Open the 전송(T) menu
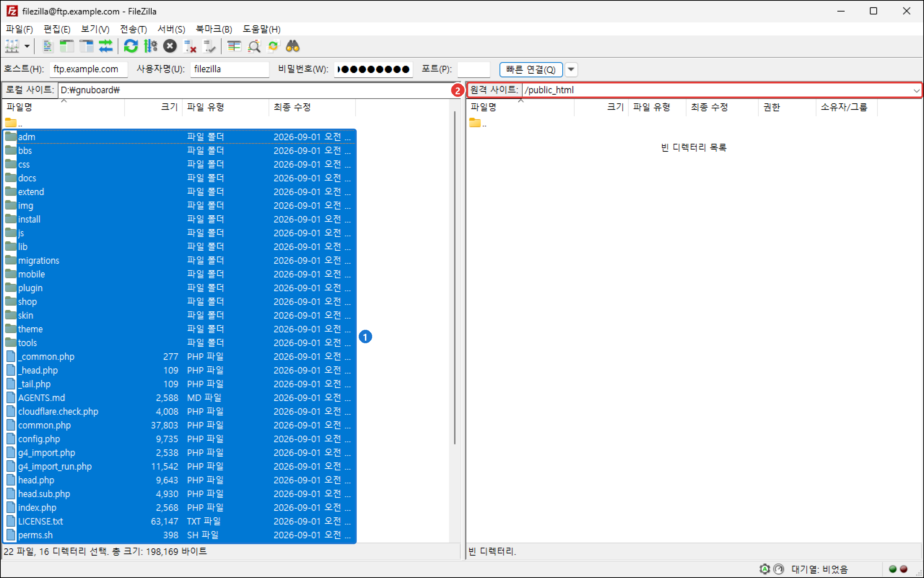This screenshot has width=924, height=578. [133, 29]
